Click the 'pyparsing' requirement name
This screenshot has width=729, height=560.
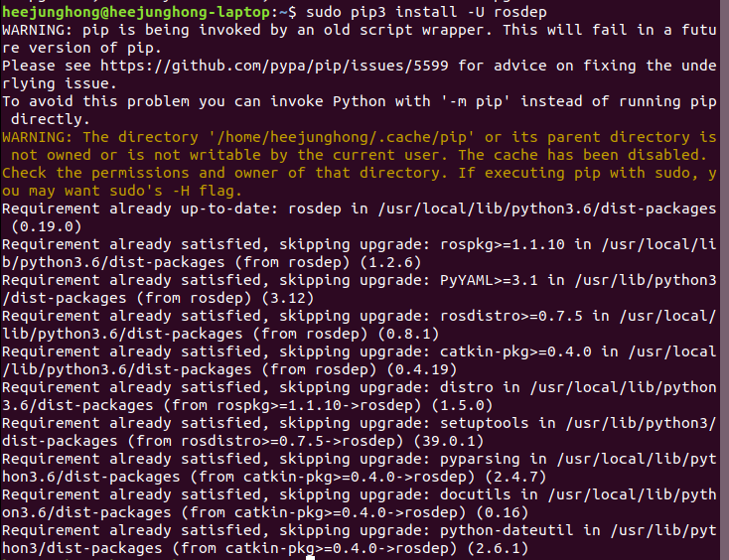click(x=480, y=459)
